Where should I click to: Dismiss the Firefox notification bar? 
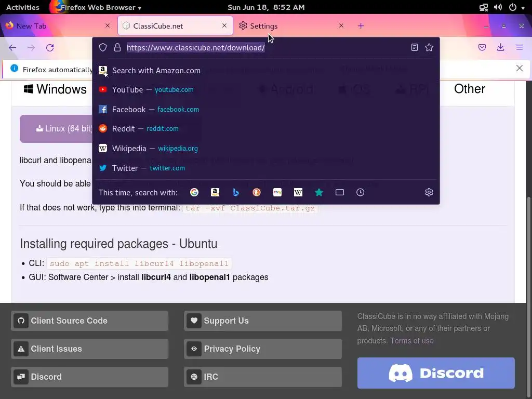[520, 68]
